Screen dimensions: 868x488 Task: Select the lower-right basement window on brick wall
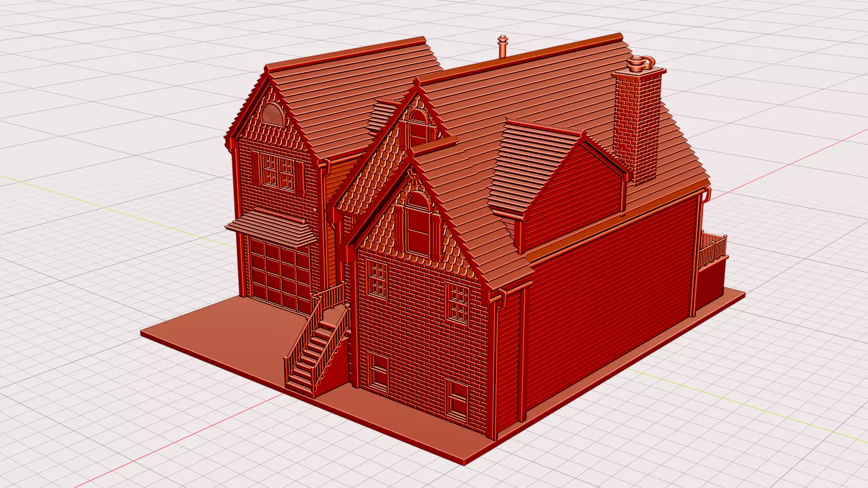point(457,400)
